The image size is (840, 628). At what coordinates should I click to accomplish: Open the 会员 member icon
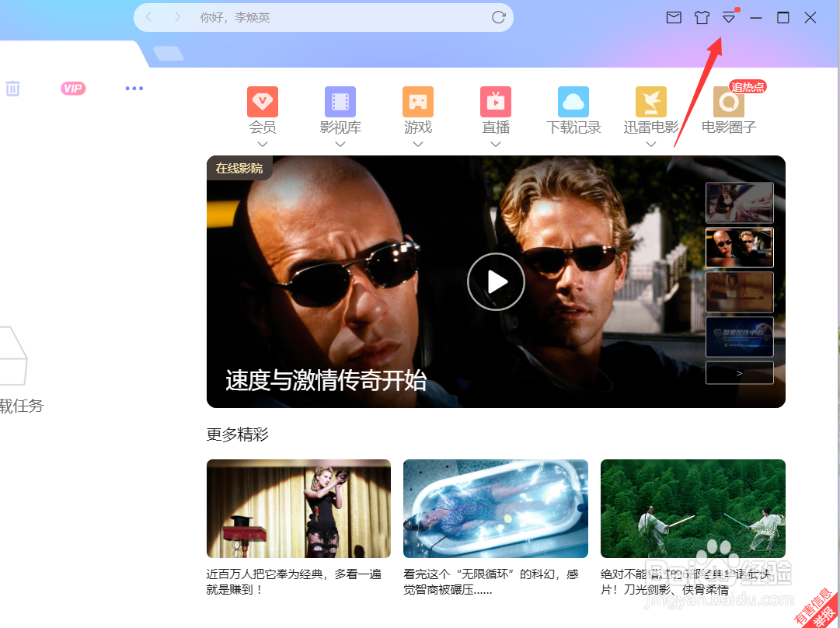[x=263, y=101]
